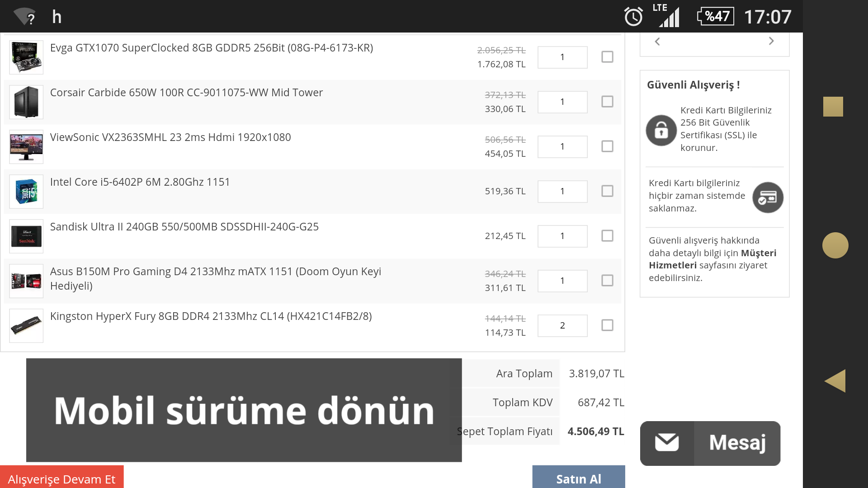Select the 4.506,49 TL cart total

click(596, 432)
